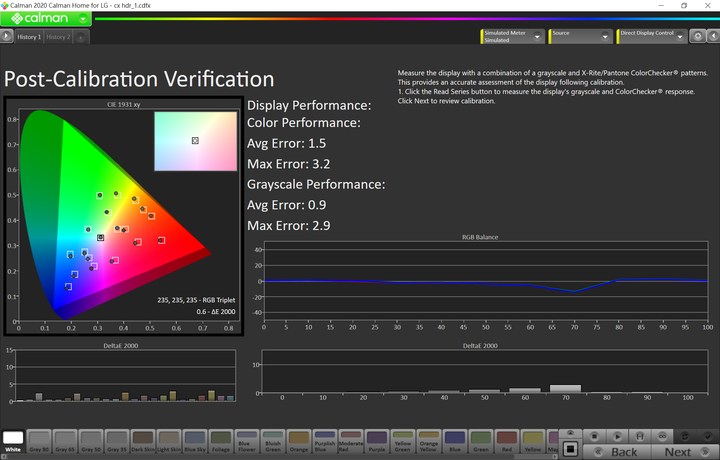Select the Blue Sky patch
The width and height of the screenshot is (720, 460).
(x=195, y=442)
